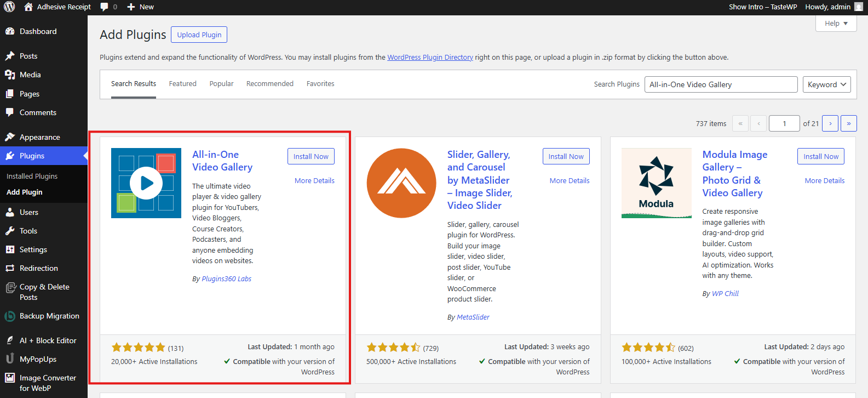This screenshot has width=868, height=398.
Task: Click the WordPress logo icon
Action: (9, 7)
